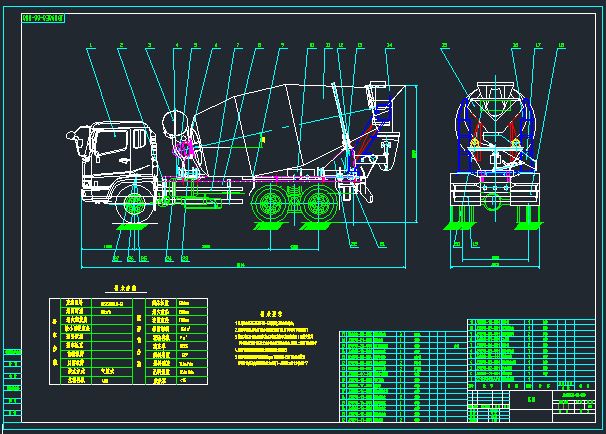
Task: Click the magenta gearbox at the drum front
Action: (184, 149)
